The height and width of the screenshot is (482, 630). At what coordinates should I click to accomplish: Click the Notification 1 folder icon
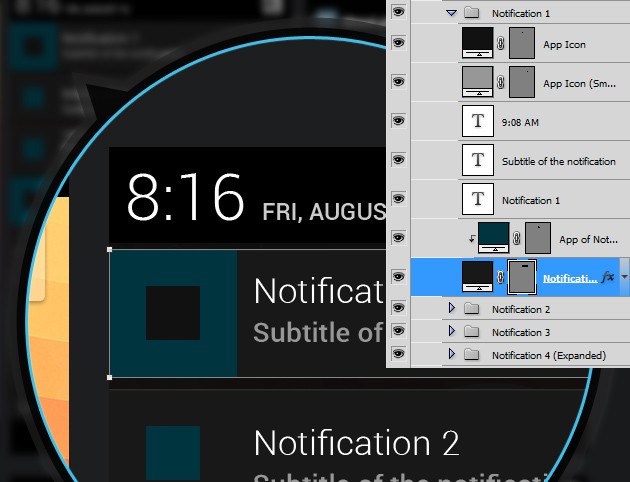(471, 13)
